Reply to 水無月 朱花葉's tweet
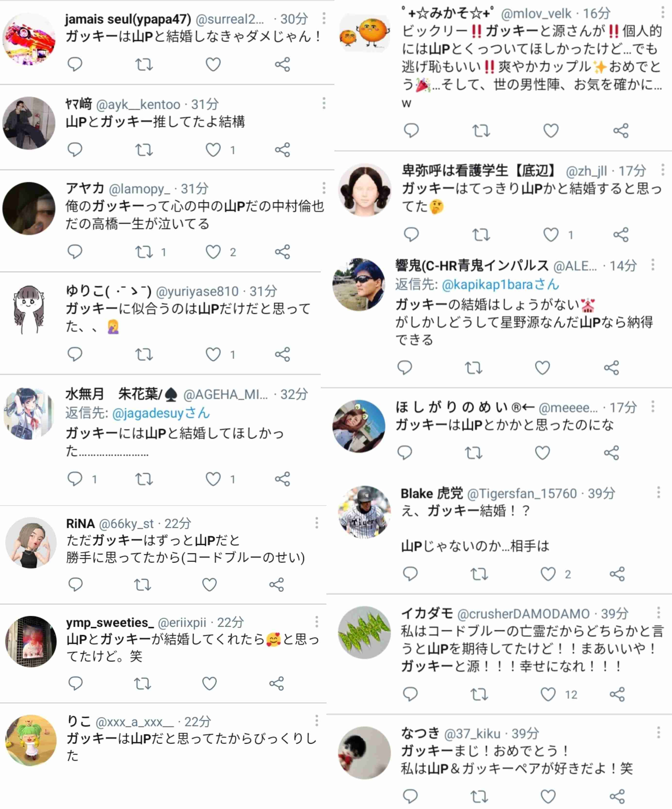Viewport: 672px width, 809px height. point(75,479)
